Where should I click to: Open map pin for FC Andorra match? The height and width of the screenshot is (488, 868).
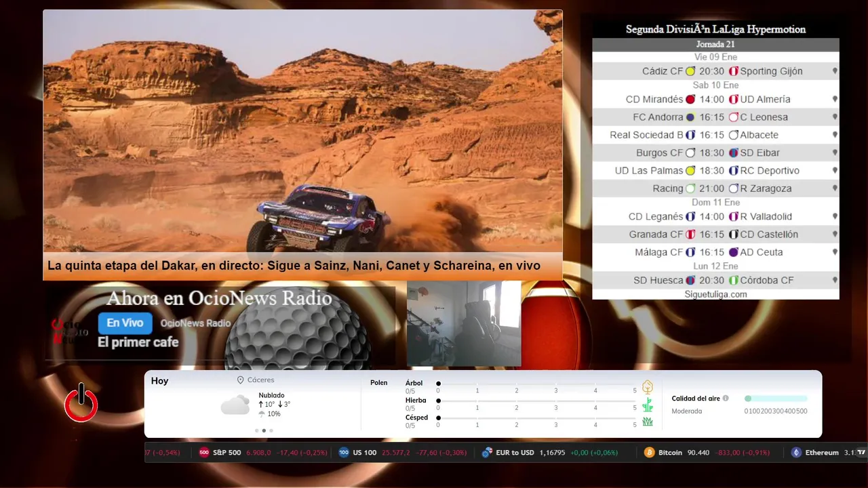pyautogui.click(x=835, y=117)
